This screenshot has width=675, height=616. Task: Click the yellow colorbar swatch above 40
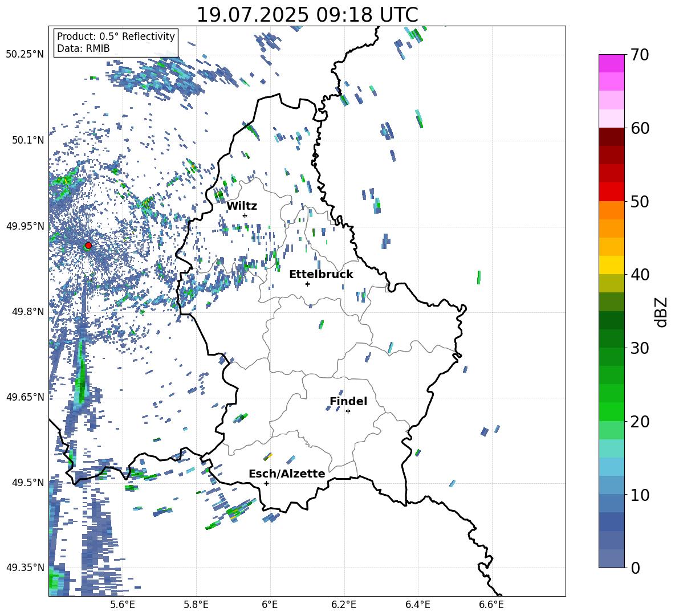pos(612,265)
